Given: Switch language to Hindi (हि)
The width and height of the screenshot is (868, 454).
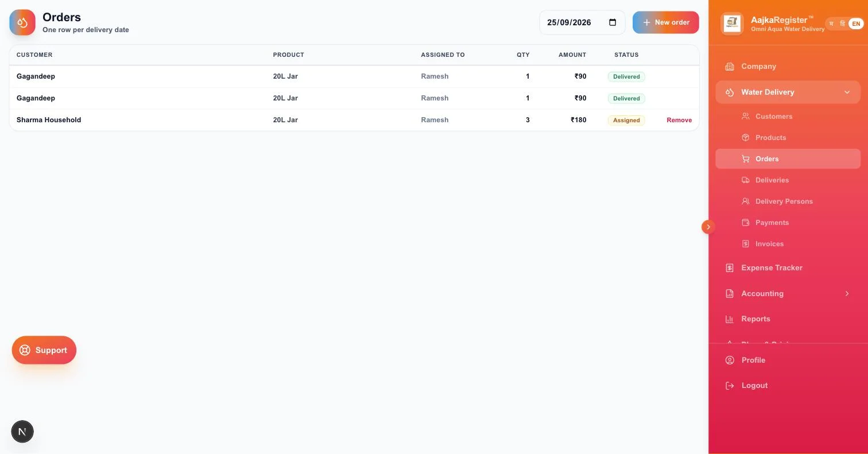Looking at the screenshot, I should pos(842,24).
